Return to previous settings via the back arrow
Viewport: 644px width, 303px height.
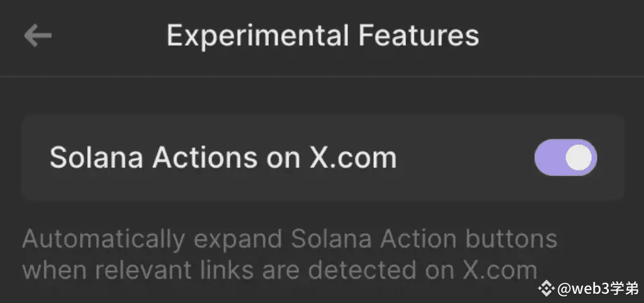(x=38, y=35)
